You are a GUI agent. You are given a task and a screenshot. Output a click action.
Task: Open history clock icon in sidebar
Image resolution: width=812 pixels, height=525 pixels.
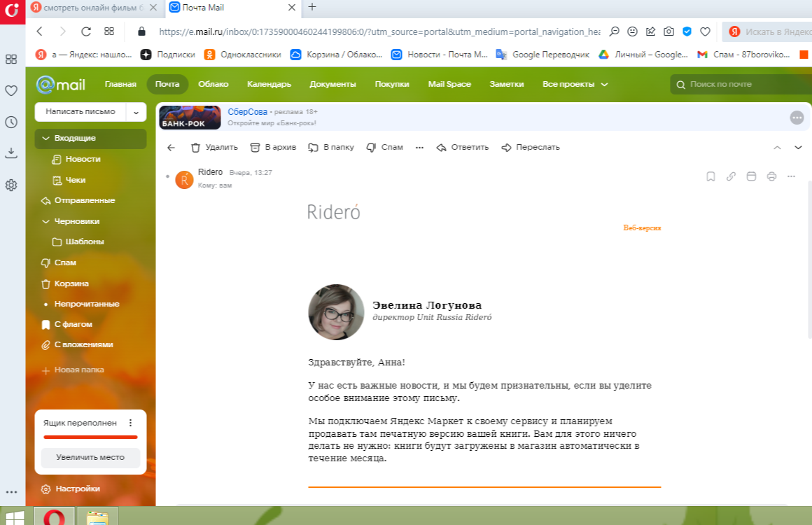coord(11,122)
